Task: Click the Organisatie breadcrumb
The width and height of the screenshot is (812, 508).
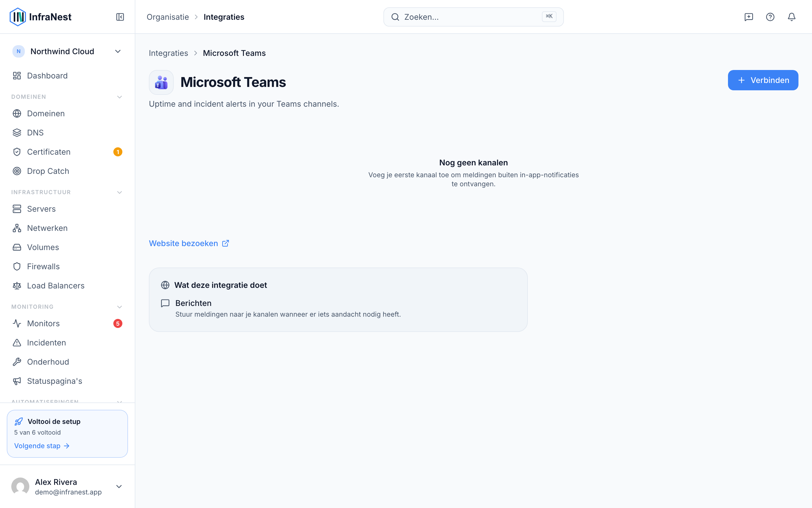Action: point(168,17)
